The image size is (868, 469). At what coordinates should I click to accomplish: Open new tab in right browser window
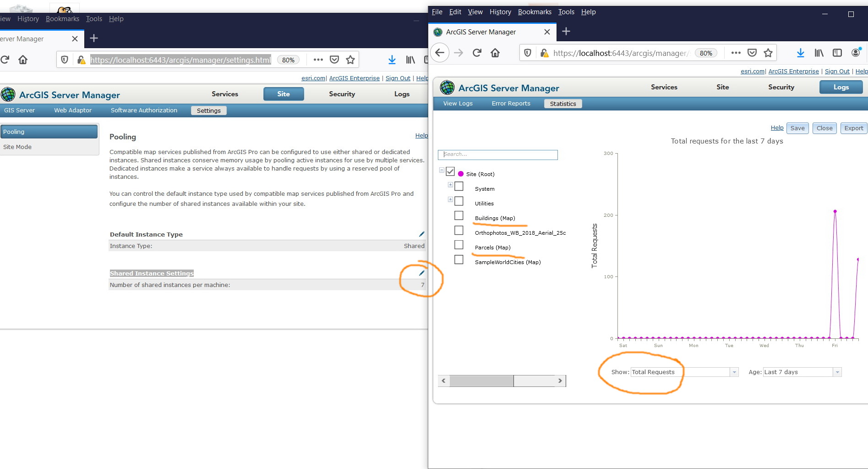pyautogui.click(x=566, y=31)
